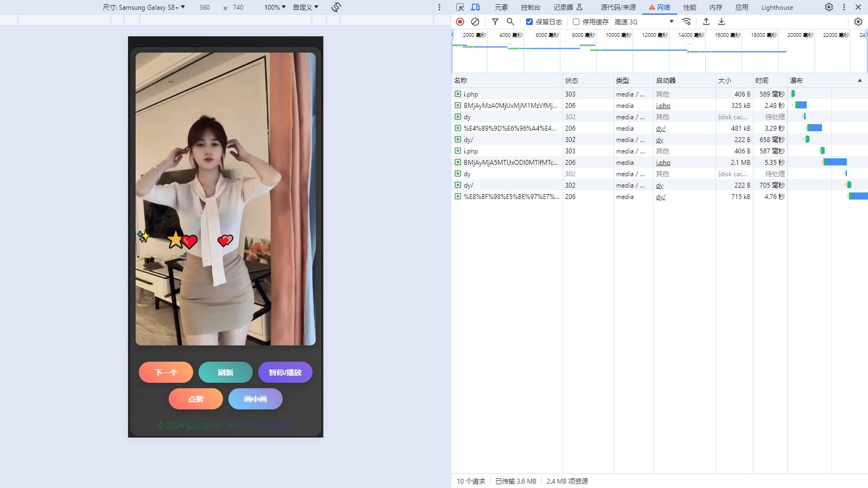Screen dimensions: 868x488
Task: Switch to the Lighthouse tab
Action: pos(777,7)
